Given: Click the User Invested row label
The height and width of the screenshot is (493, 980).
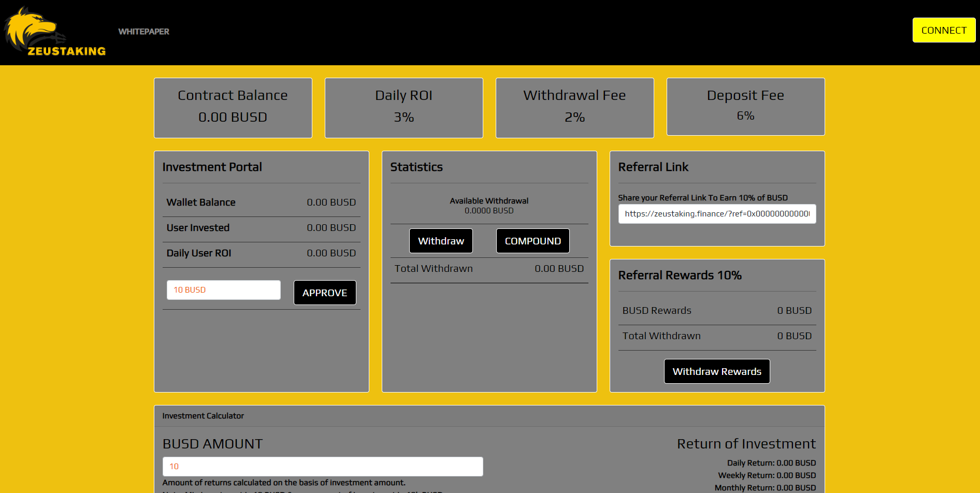Looking at the screenshot, I should [x=198, y=228].
